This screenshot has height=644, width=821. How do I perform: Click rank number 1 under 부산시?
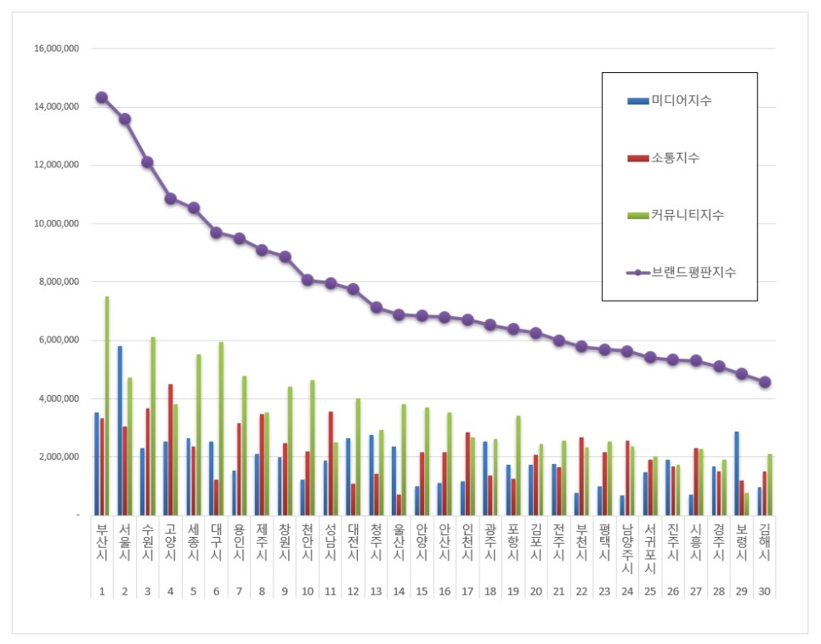102,591
